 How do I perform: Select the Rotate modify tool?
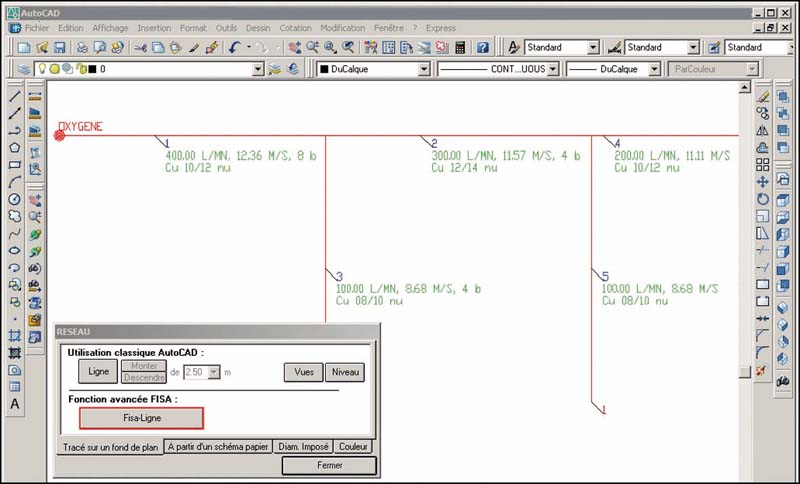762,199
